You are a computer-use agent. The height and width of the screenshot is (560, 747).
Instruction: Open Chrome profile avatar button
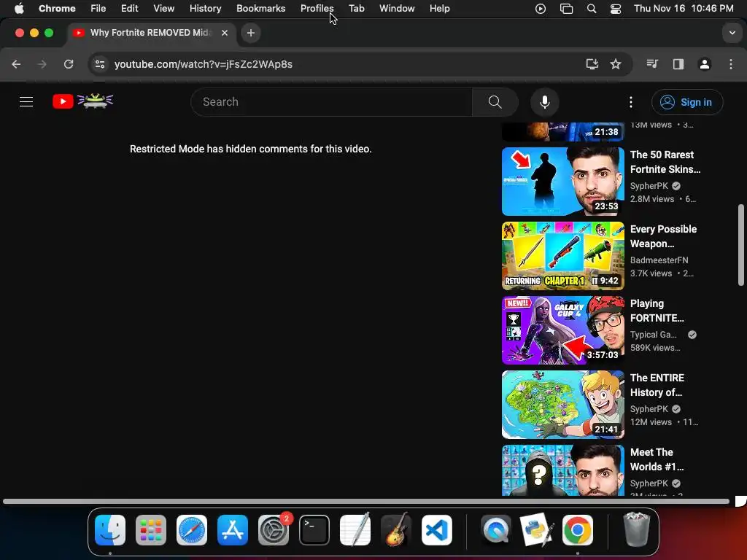pyautogui.click(x=705, y=64)
